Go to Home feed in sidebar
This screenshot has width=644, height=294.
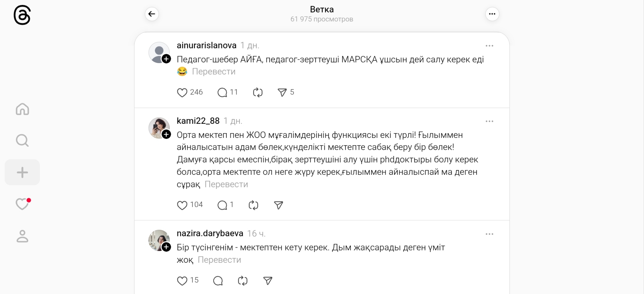[x=22, y=109]
